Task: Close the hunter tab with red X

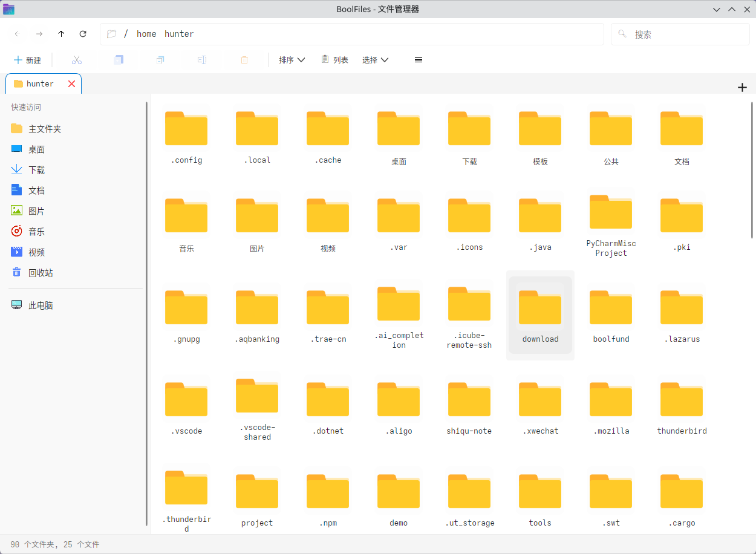Action: 71,83
